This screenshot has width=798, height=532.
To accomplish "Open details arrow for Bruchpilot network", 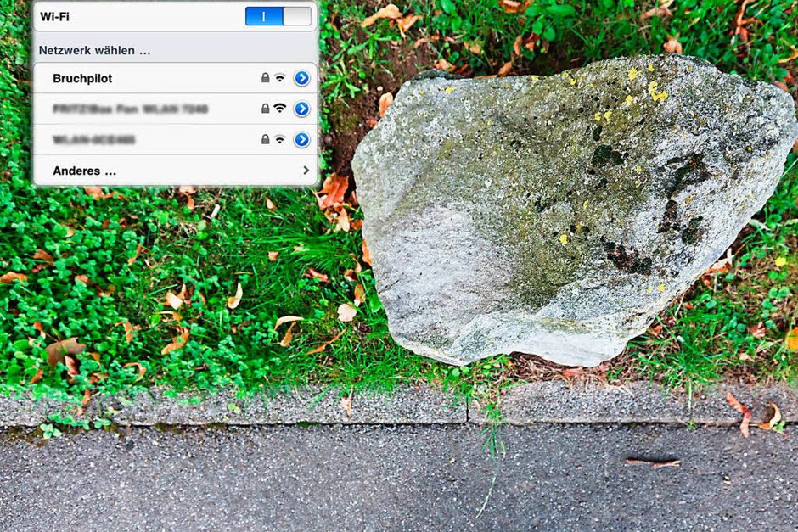I will pos(301,78).
